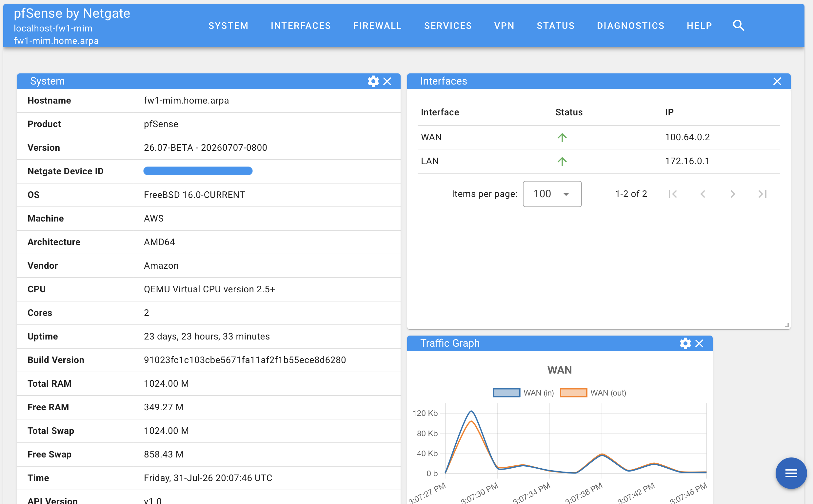Click localhost-fw1-mim header subtitle
The image size is (813, 504).
tap(53, 28)
